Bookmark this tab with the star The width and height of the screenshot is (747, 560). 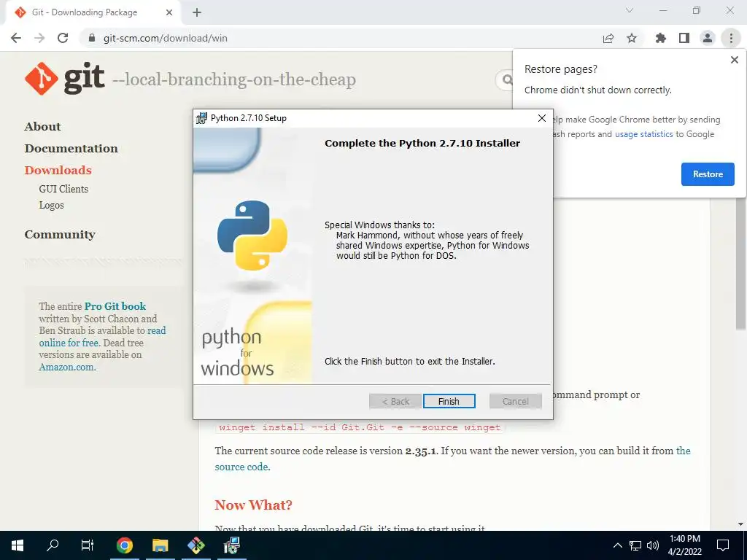pos(632,38)
